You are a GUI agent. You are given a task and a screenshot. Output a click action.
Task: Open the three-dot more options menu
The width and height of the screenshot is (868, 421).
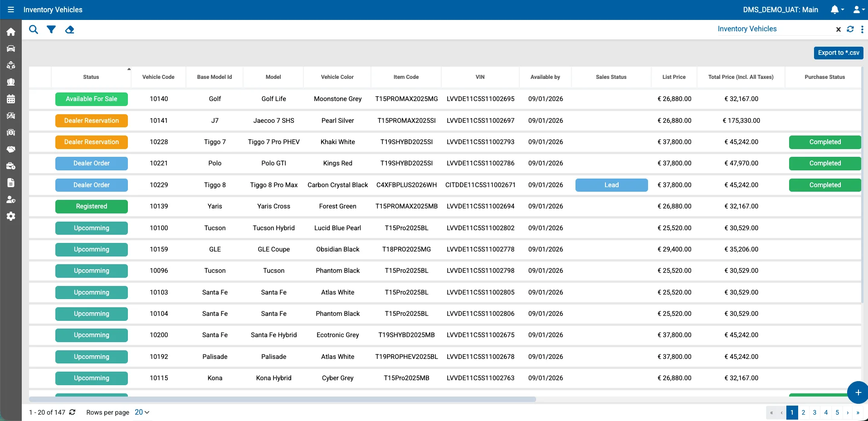click(862, 29)
